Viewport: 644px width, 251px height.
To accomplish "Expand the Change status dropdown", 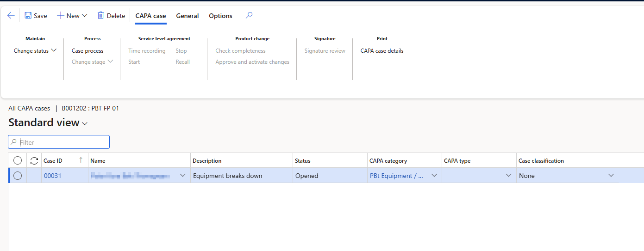I will (35, 51).
